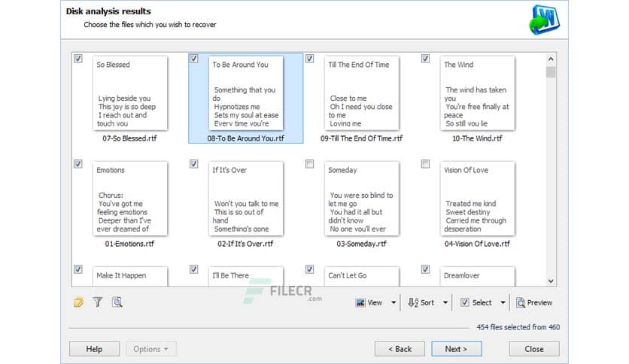629x364 pixels.
Task: Click the Next > button
Action: pos(456,349)
